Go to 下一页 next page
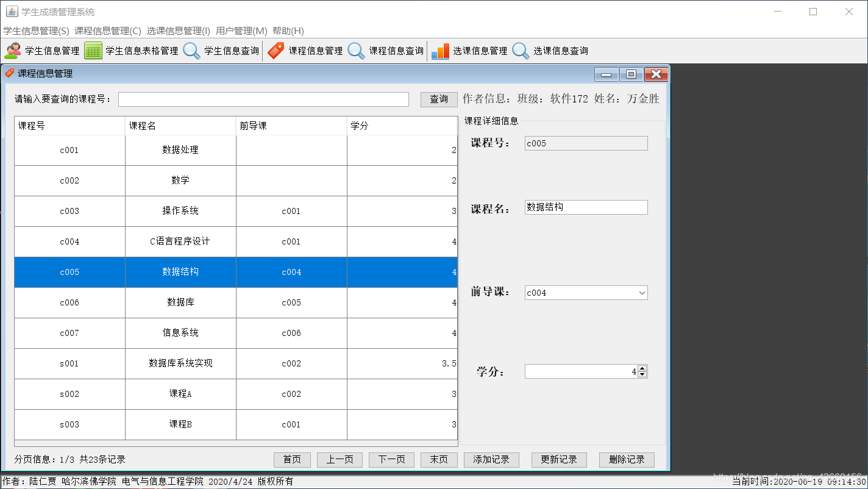Image resolution: width=868 pixels, height=489 pixels. (391, 460)
